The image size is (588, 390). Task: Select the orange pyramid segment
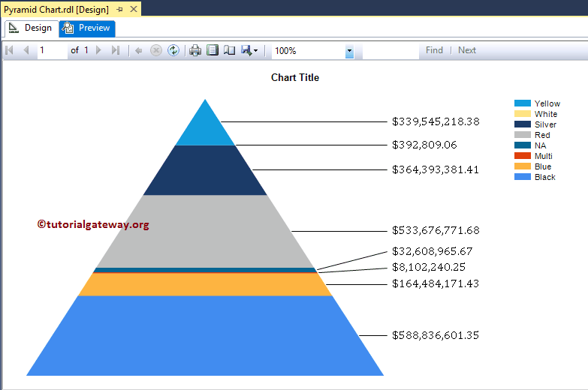(x=205, y=285)
